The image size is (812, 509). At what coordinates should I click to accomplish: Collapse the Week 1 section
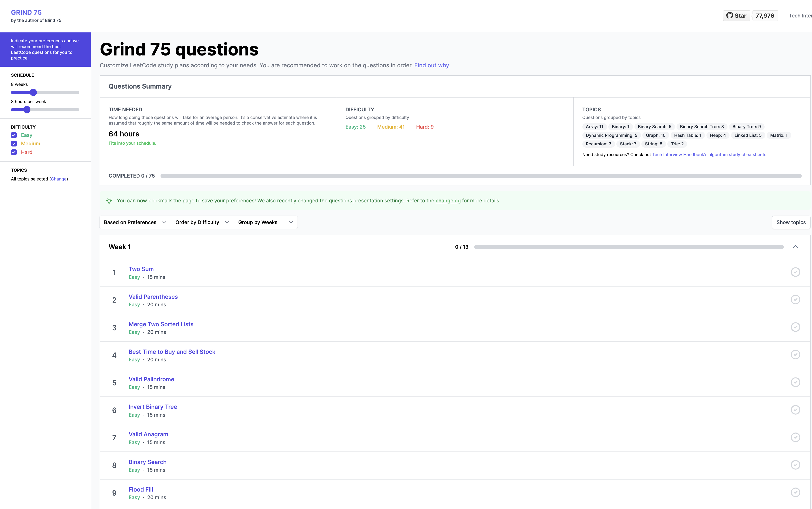(x=795, y=247)
